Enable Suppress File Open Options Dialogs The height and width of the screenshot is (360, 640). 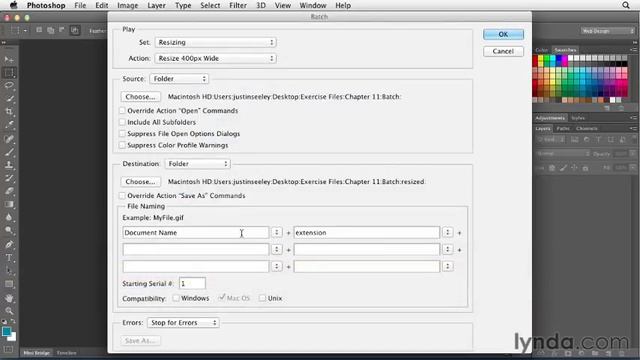[122, 133]
